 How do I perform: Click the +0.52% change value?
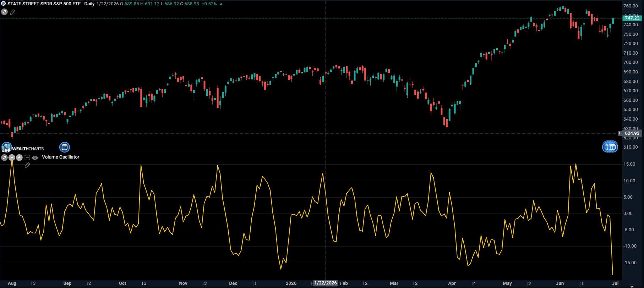click(x=209, y=4)
